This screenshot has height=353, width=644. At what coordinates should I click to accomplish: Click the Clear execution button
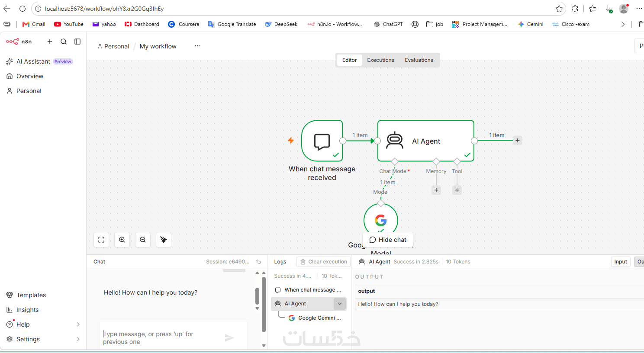(324, 262)
